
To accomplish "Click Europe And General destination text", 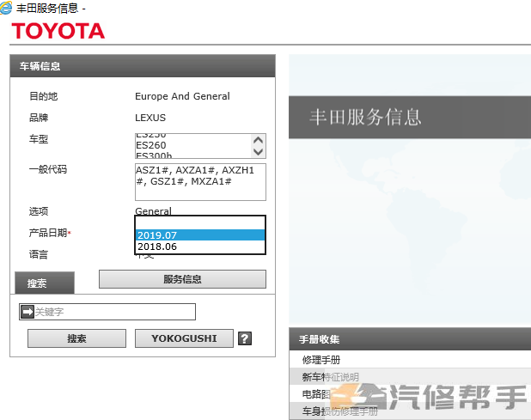I will (x=182, y=96).
